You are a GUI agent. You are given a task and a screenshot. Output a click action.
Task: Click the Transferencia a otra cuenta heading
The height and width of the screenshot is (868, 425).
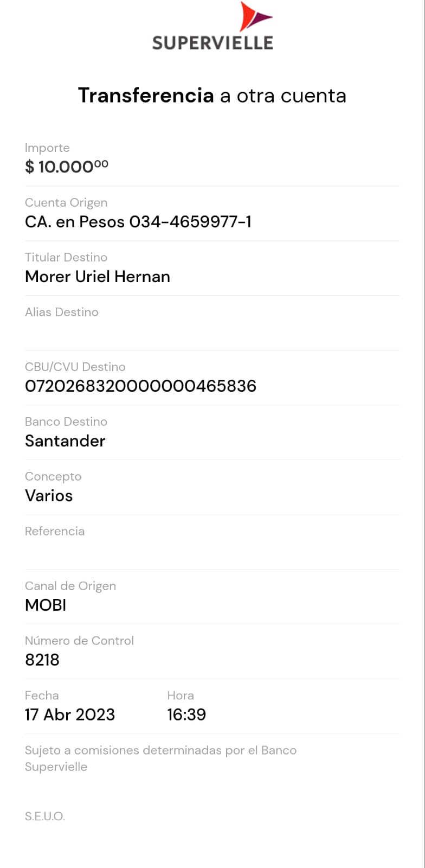pyautogui.click(x=212, y=95)
